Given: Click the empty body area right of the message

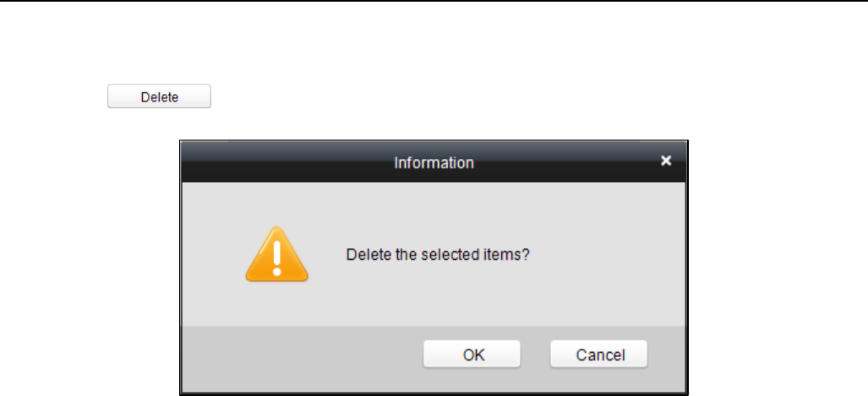Looking at the screenshot, I should point(609,254).
